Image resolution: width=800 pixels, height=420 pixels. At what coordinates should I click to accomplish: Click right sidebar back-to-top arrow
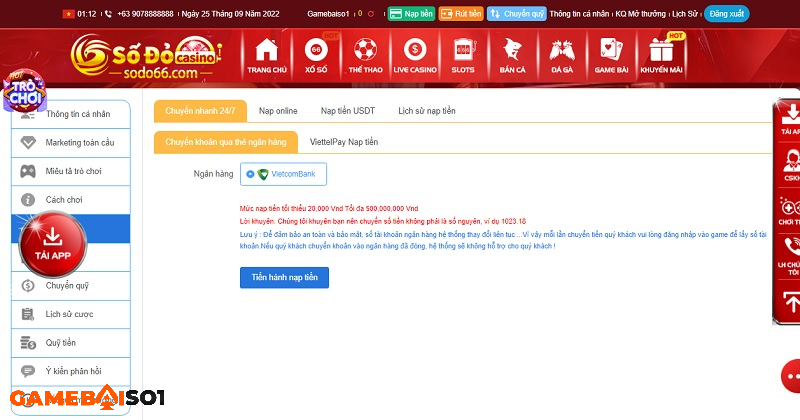[x=791, y=303]
